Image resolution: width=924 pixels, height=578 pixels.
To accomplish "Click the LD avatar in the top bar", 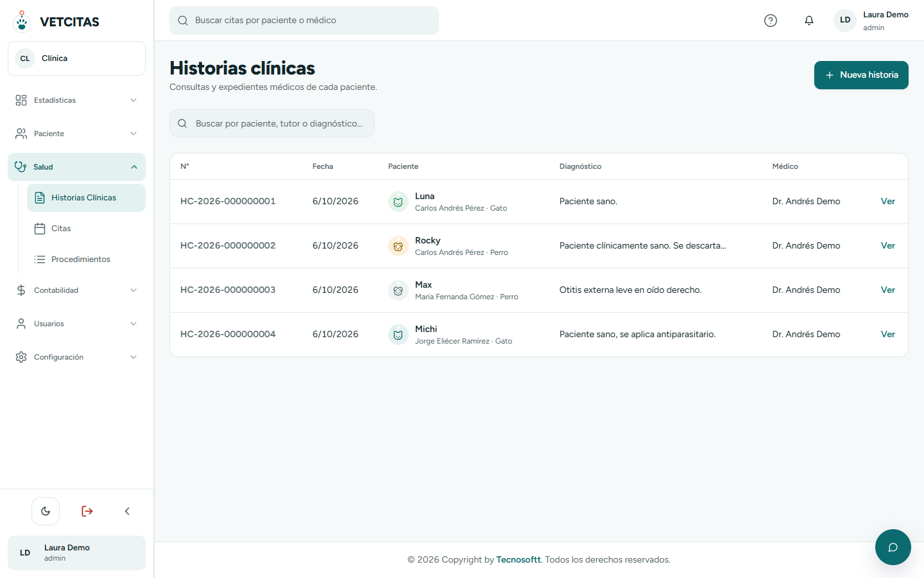I will tap(845, 21).
